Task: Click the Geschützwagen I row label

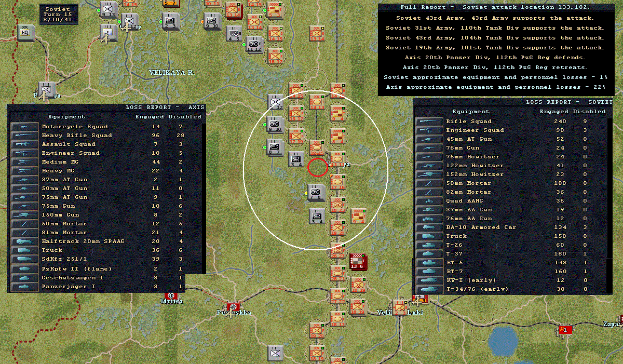Action: 72,278
